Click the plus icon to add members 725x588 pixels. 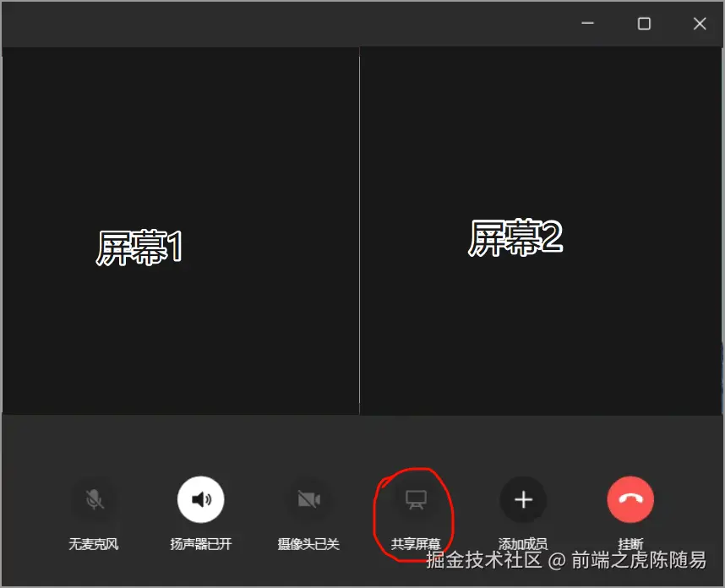tap(522, 499)
